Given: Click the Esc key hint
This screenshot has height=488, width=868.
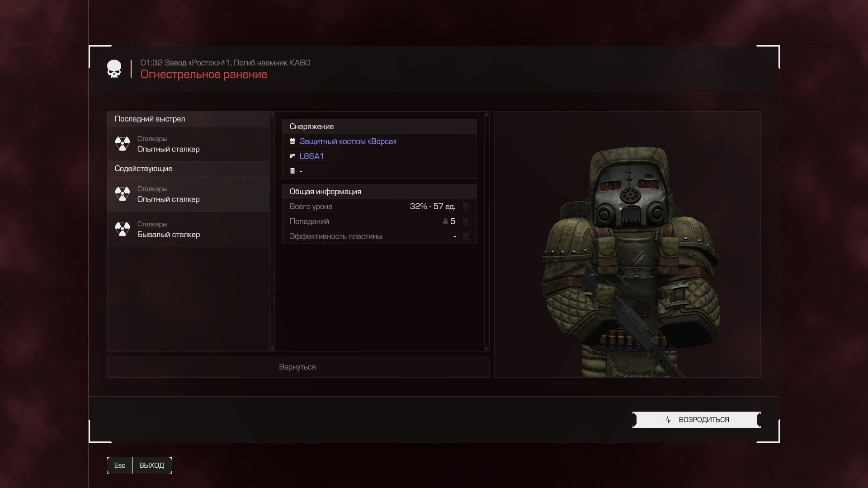Looking at the screenshot, I should click(120, 465).
